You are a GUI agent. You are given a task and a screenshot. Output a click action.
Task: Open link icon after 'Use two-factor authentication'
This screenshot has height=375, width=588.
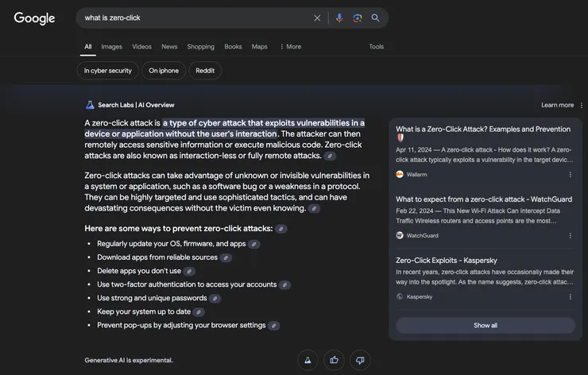point(284,284)
